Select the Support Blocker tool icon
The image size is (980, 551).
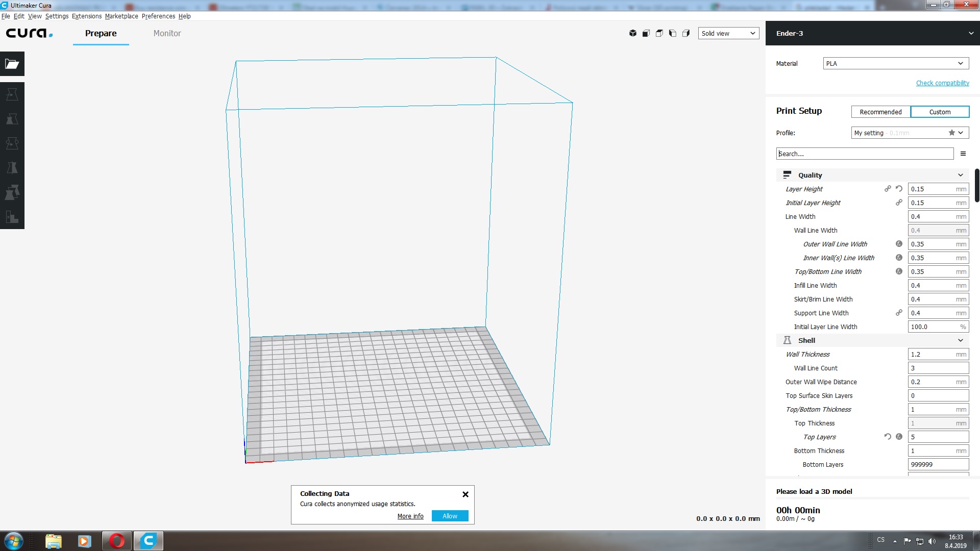click(x=12, y=217)
